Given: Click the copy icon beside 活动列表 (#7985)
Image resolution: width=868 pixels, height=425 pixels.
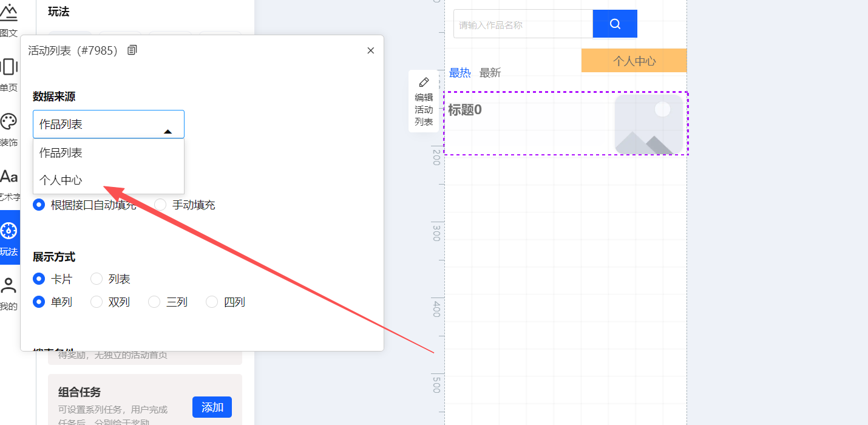Looking at the screenshot, I should tap(132, 50).
